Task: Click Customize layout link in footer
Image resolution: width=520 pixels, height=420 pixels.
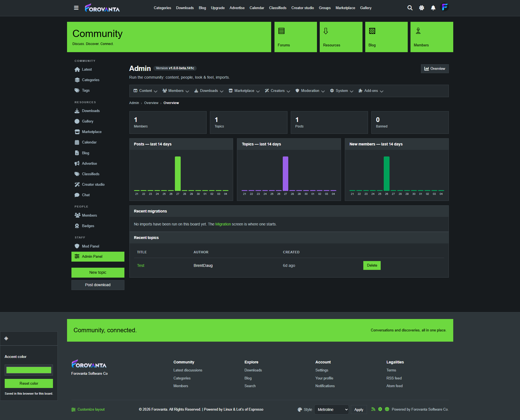Action: (88, 410)
